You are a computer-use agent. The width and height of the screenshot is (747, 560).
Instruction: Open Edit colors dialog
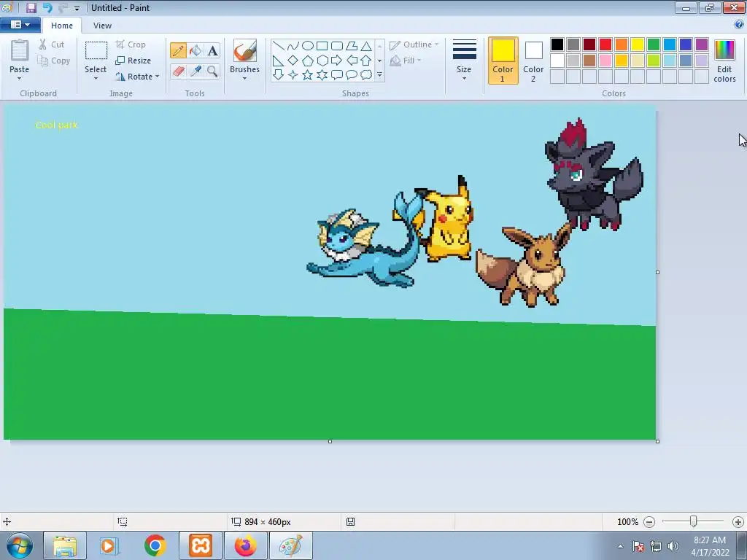click(724, 61)
